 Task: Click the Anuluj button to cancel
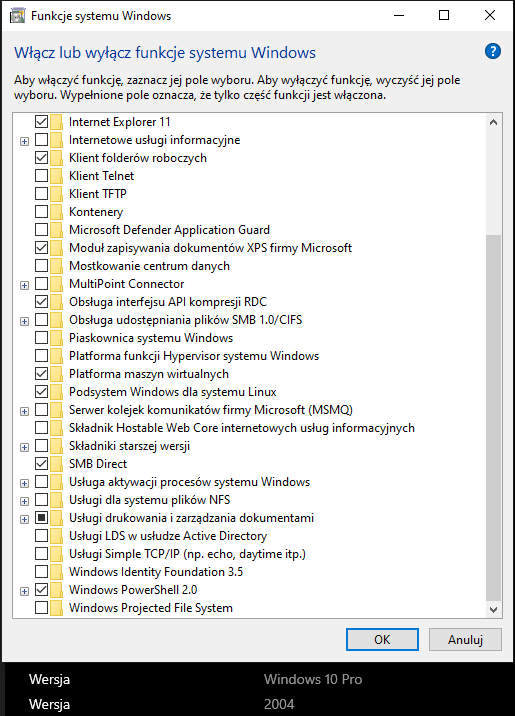click(465, 639)
